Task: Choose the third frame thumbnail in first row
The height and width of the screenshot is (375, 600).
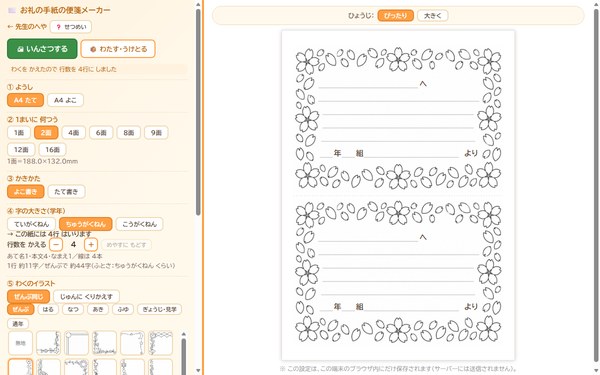Action: click(x=76, y=343)
